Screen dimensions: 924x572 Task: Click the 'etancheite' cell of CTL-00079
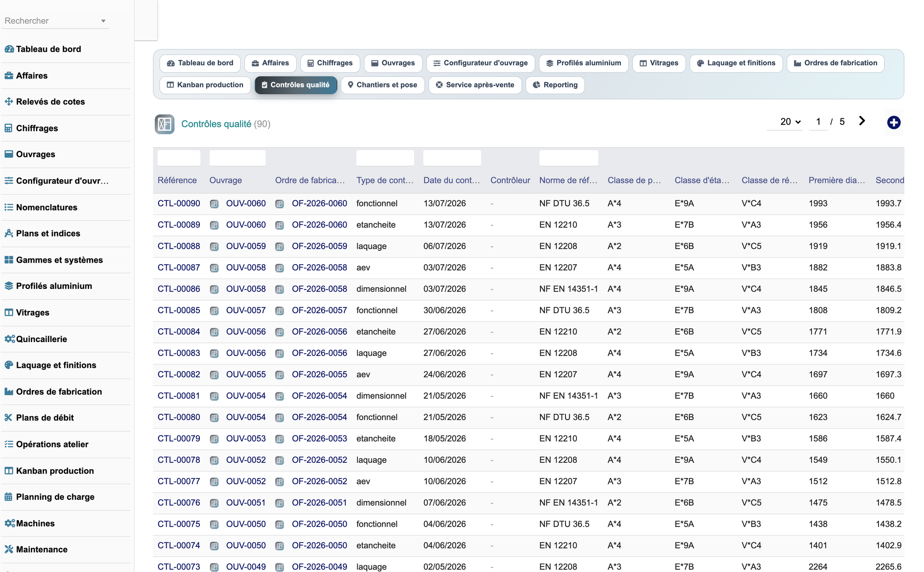pyautogui.click(x=376, y=439)
